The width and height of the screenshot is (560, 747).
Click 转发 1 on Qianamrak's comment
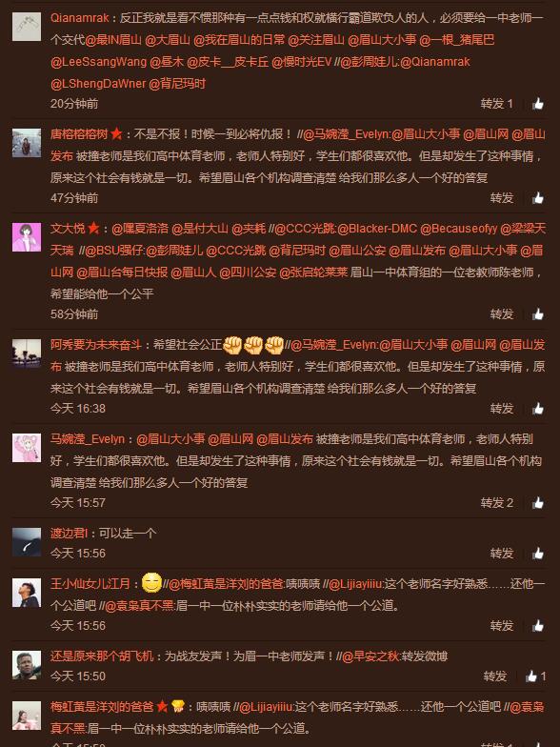click(497, 103)
